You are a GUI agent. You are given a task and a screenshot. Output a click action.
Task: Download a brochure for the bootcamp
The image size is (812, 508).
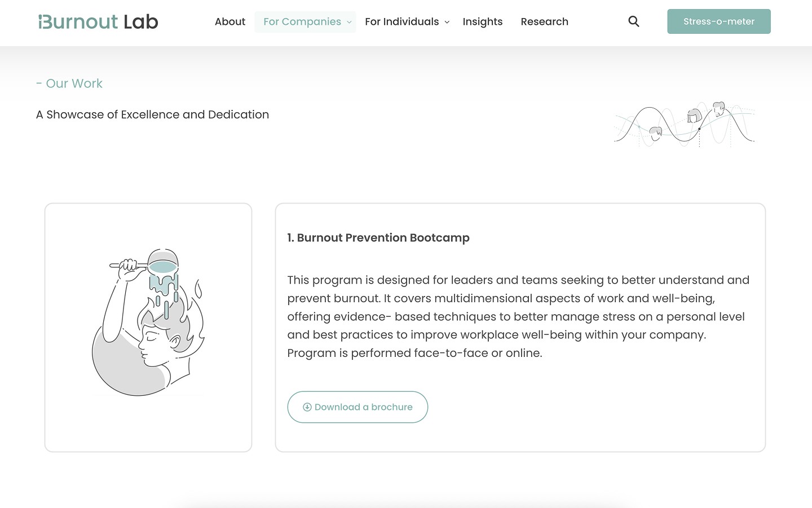pos(358,407)
